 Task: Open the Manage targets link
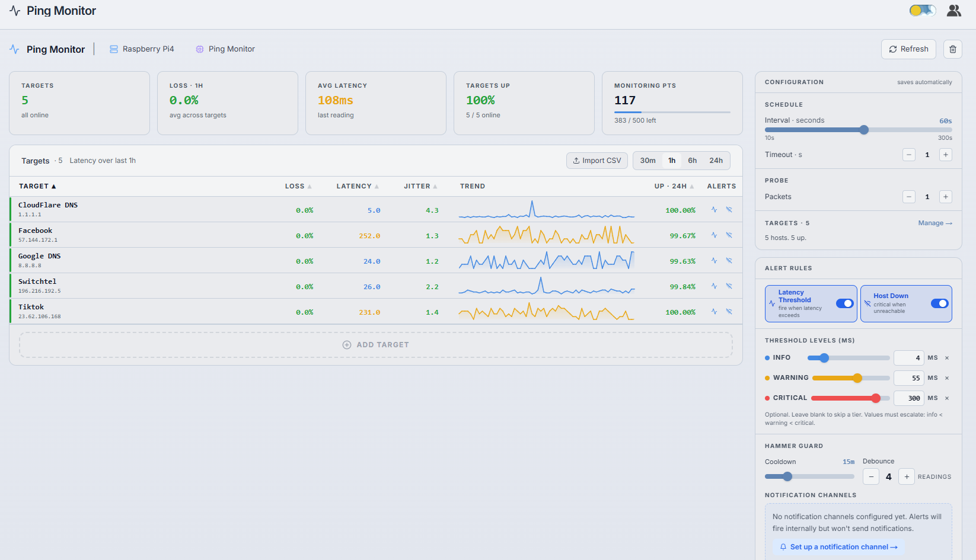pyautogui.click(x=935, y=223)
